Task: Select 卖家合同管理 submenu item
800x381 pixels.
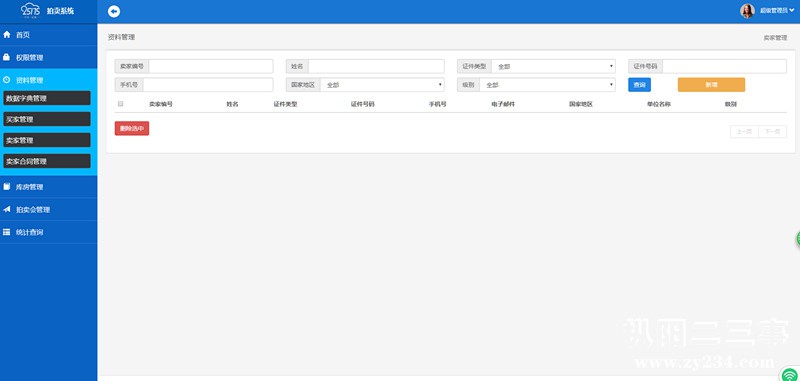Action: (47, 161)
